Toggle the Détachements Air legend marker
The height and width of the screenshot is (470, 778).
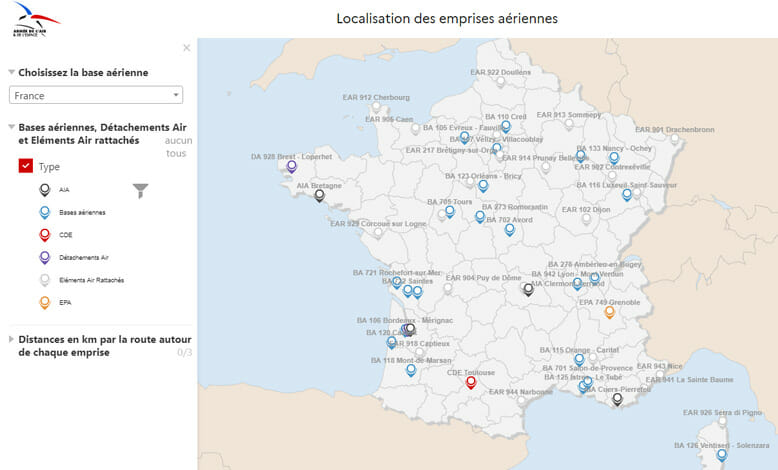click(x=45, y=258)
